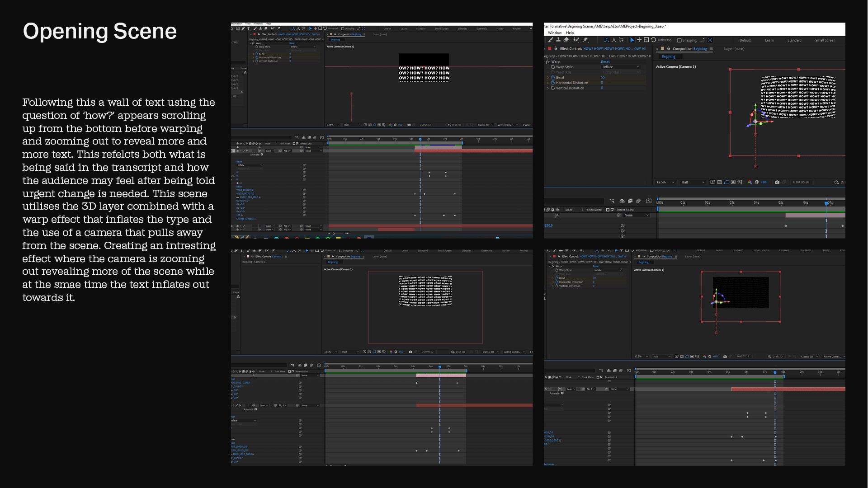Click the +0.0 exposure value in top-right viewer
868x488 pixels.
pyautogui.click(x=764, y=182)
